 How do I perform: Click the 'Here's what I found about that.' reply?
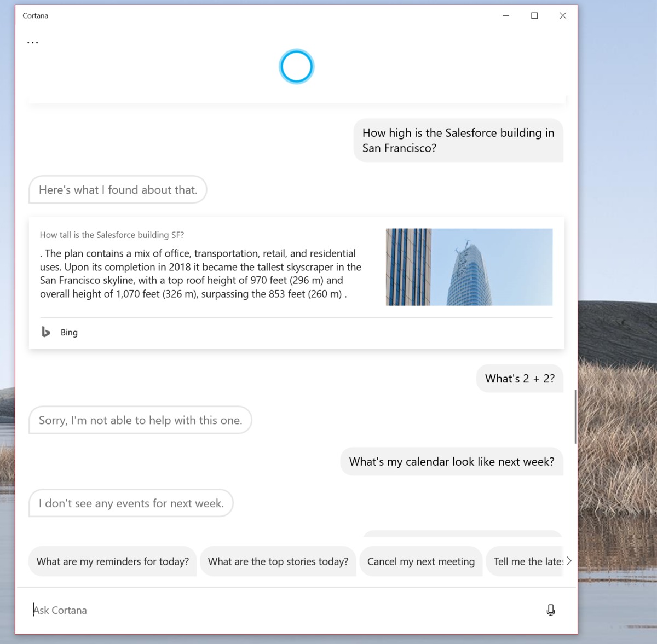(118, 190)
